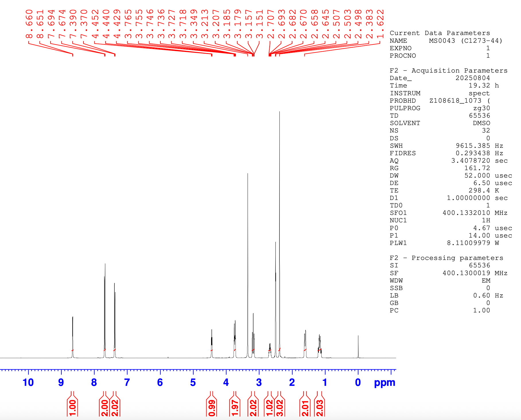Select the AQ value 3.4078720
Viewport: 521px width, 420px height.
pos(471,161)
